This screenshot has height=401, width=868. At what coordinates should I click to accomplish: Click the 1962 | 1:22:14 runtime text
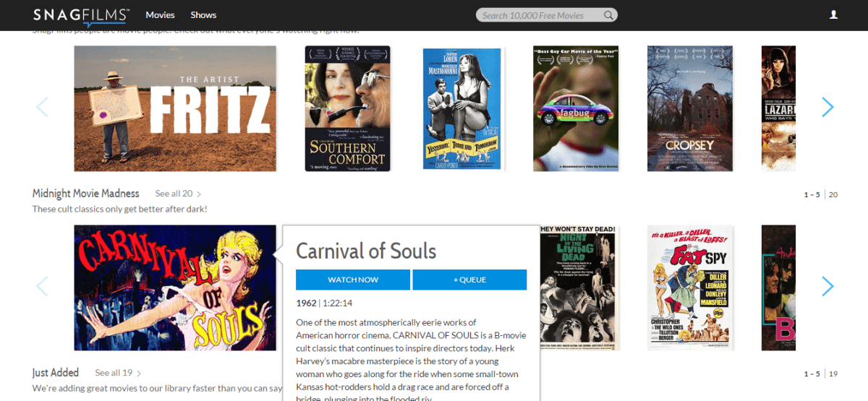click(324, 303)
